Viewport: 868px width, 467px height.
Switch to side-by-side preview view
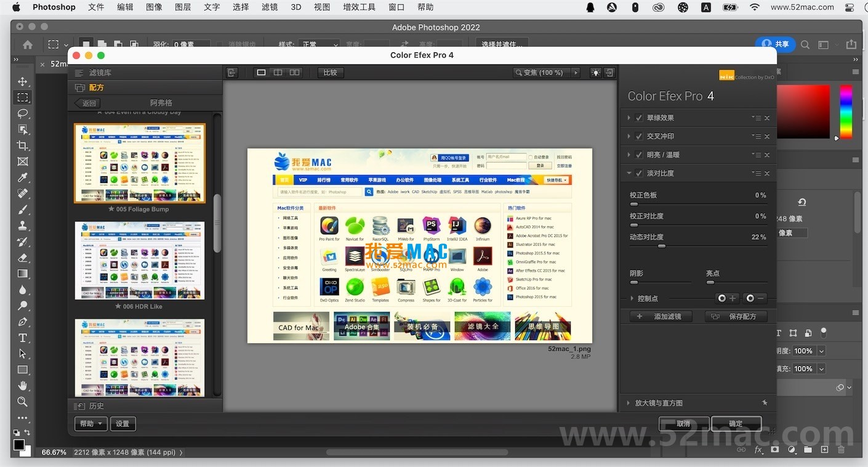pyautogui.click(x=295, y=73)
